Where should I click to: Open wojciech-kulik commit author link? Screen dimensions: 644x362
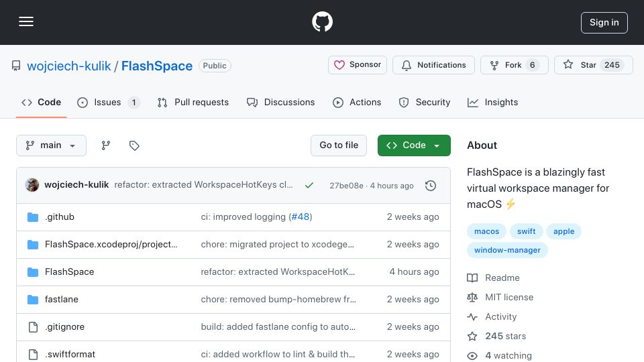[x=76, y=185]
